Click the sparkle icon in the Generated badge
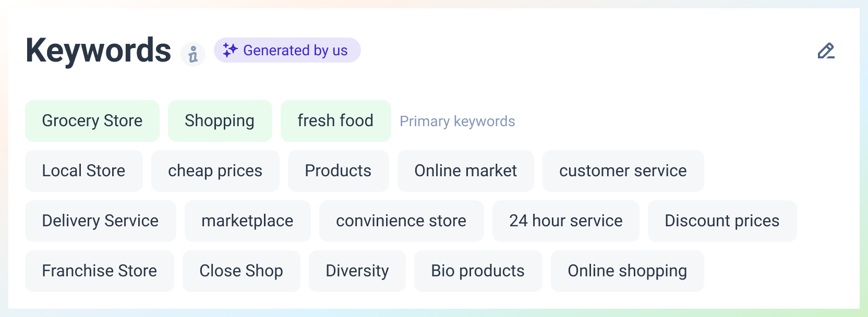Viewport: 868px width, 317px height. 230,50
